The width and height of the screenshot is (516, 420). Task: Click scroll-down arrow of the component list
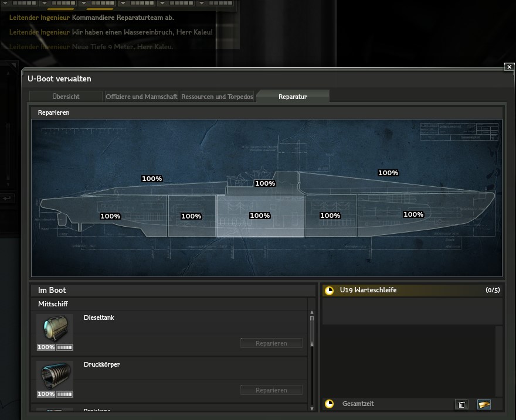click(312, 408)
